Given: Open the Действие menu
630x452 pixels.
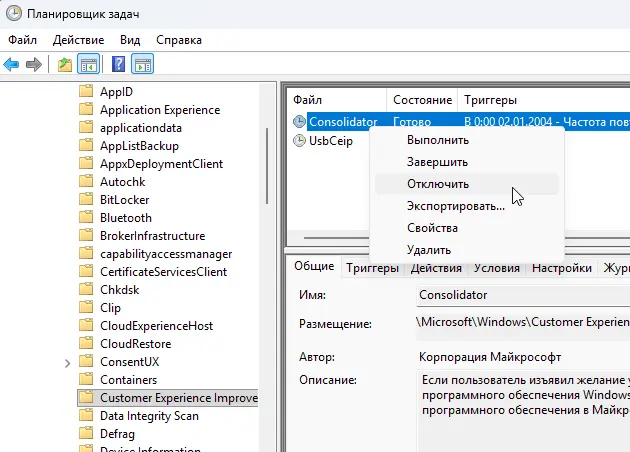Looking at the screenshot, I should [x=78, y=40].
